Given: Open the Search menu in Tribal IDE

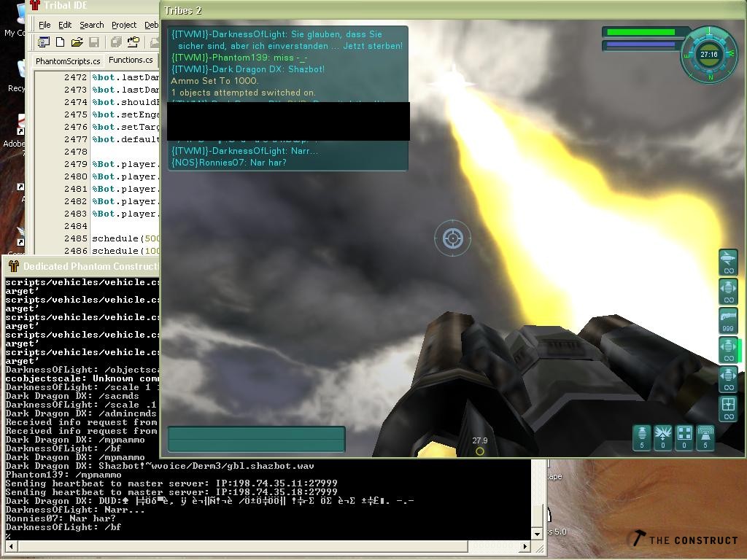Looking at the screenshot, I should coord(91,25).
